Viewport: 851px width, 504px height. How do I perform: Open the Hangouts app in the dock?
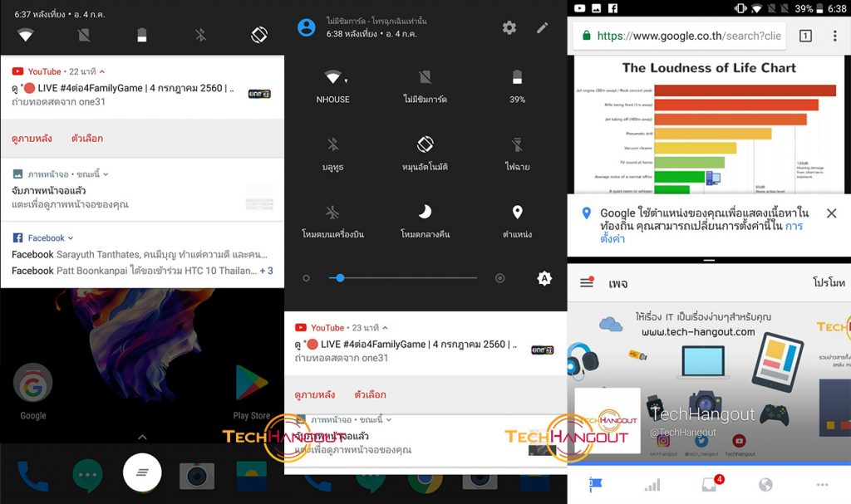tap(88, 476)
